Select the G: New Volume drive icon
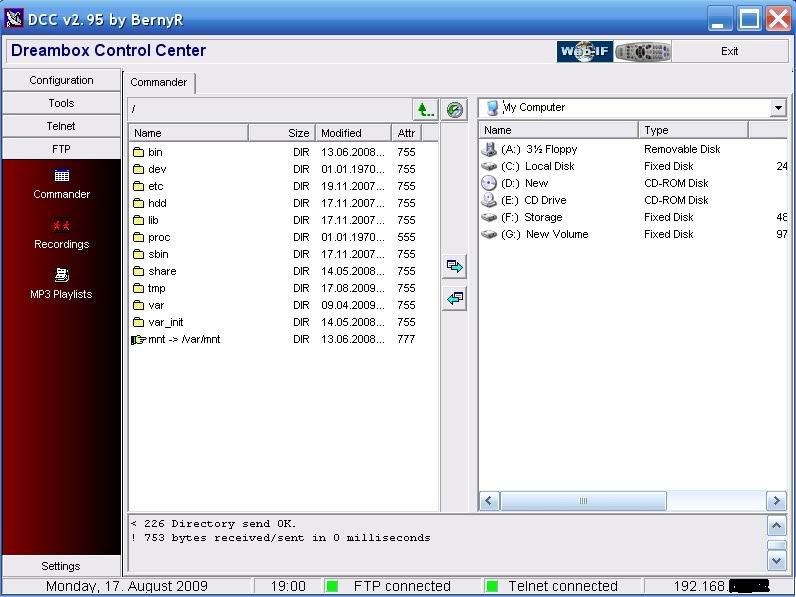 [x=489, y=235]
